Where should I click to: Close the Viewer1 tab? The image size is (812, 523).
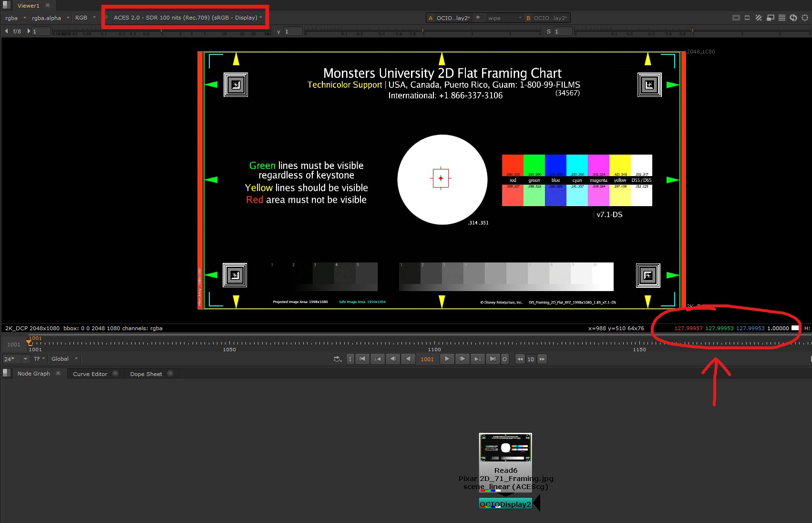point(48,6)
